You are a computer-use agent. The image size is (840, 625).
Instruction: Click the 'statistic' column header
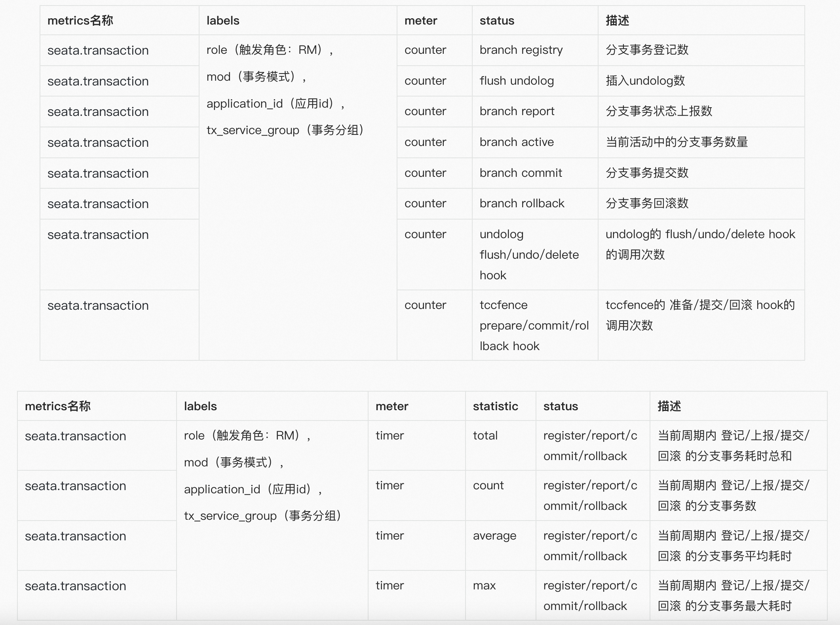[x=495, y=406]
